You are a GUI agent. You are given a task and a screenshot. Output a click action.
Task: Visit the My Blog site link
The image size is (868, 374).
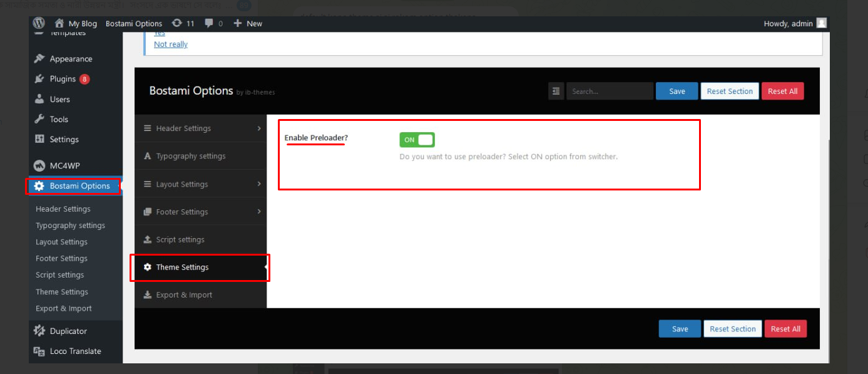pyautogui.click(x=76, y=23)
